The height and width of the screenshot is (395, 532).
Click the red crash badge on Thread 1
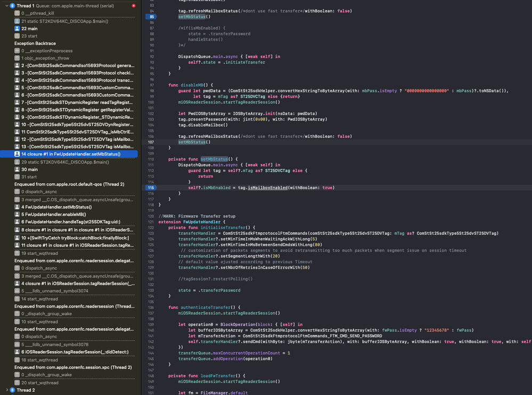[134, 6]
